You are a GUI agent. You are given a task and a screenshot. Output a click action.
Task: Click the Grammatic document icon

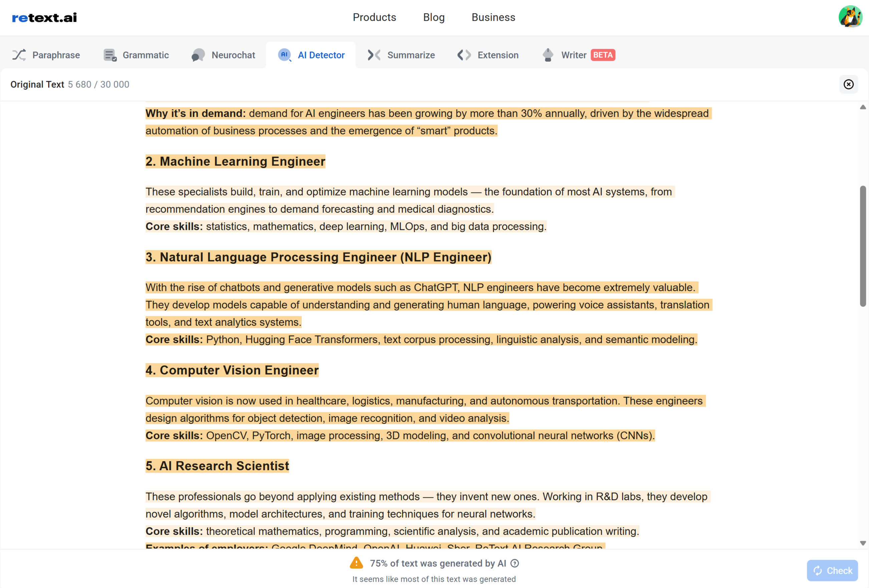[109, 55]
